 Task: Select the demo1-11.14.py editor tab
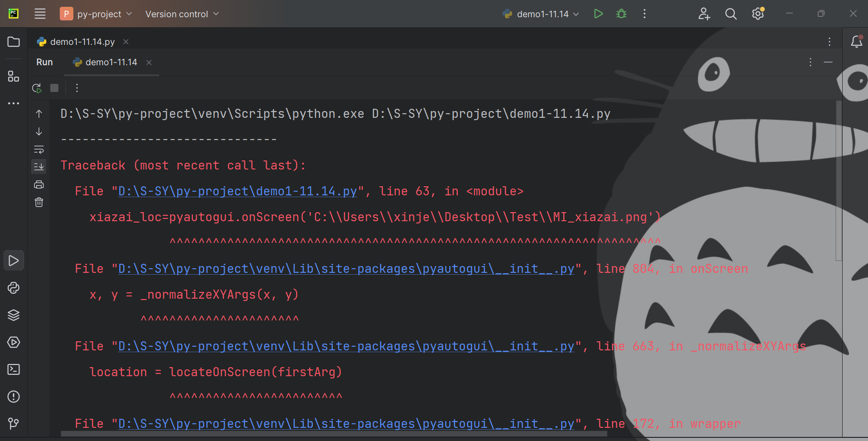[x=82, y=42]
